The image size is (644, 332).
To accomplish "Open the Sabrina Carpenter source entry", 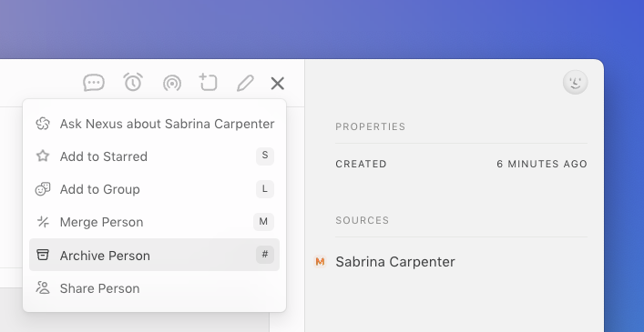I will tap(395, 262).
